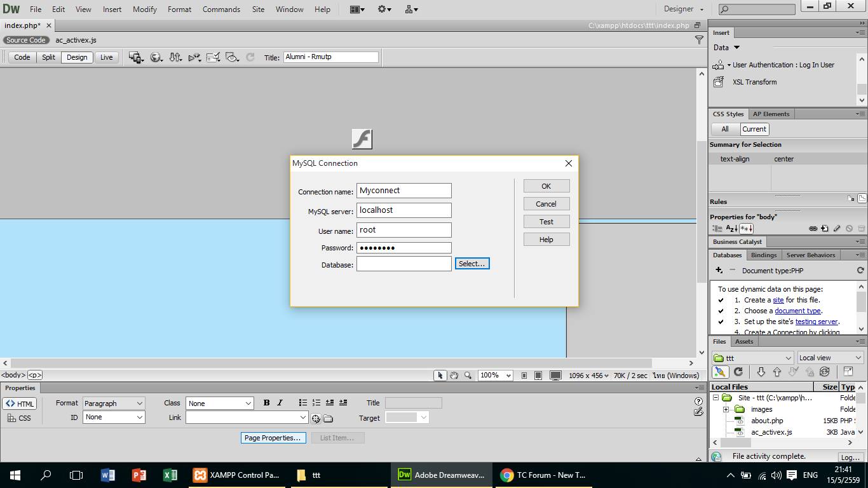Open the ID dropdown

tap(114, 417)
